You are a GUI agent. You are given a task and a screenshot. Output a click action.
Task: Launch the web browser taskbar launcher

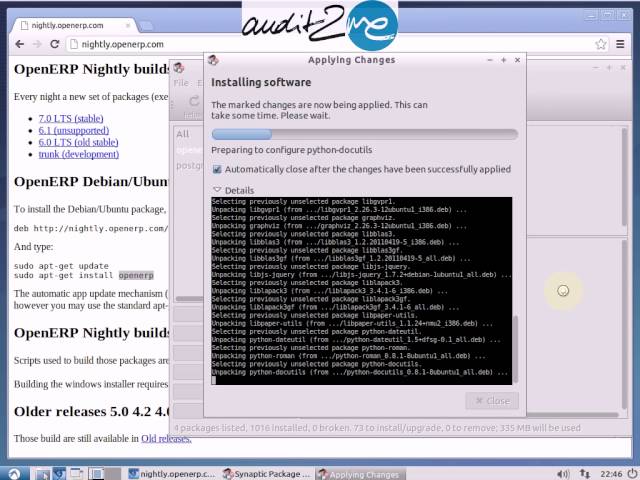60,473
